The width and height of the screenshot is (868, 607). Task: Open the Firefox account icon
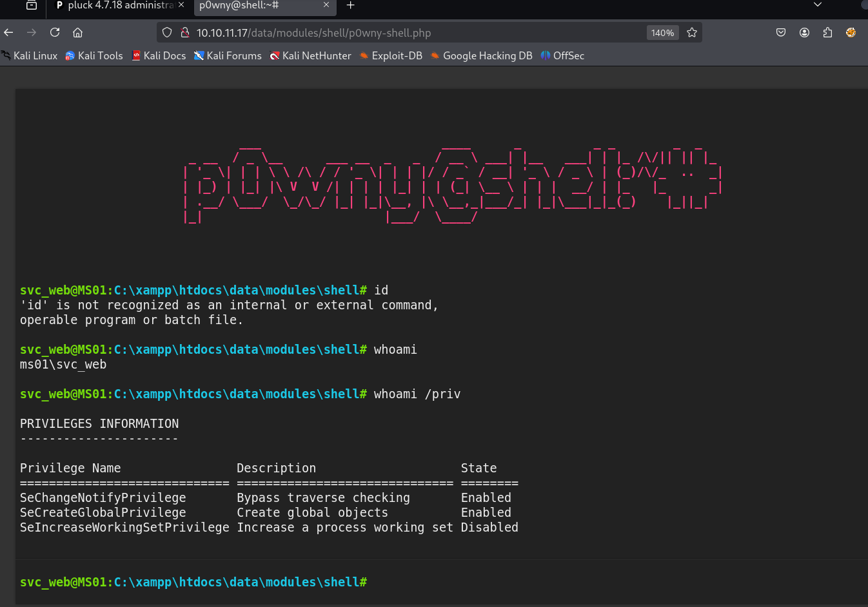coord(804,32)
